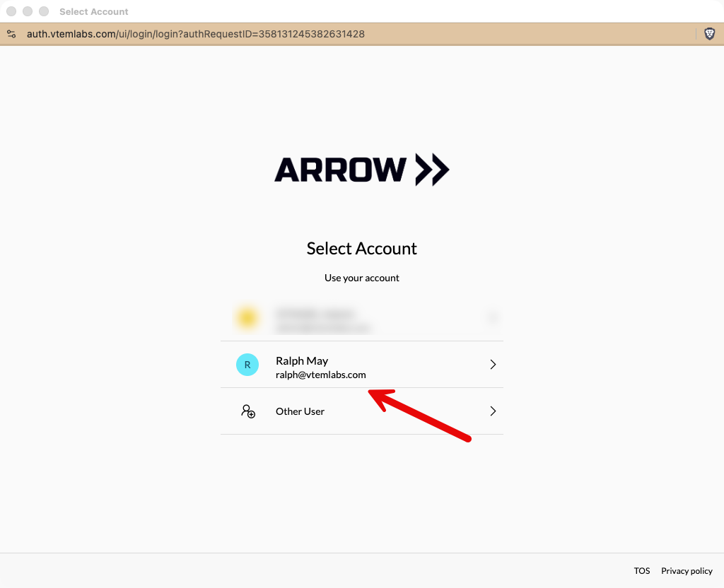Screen dimensions: 724x588
Task: Click the chevron on Ralph May's row
Action: coord(493,365)
